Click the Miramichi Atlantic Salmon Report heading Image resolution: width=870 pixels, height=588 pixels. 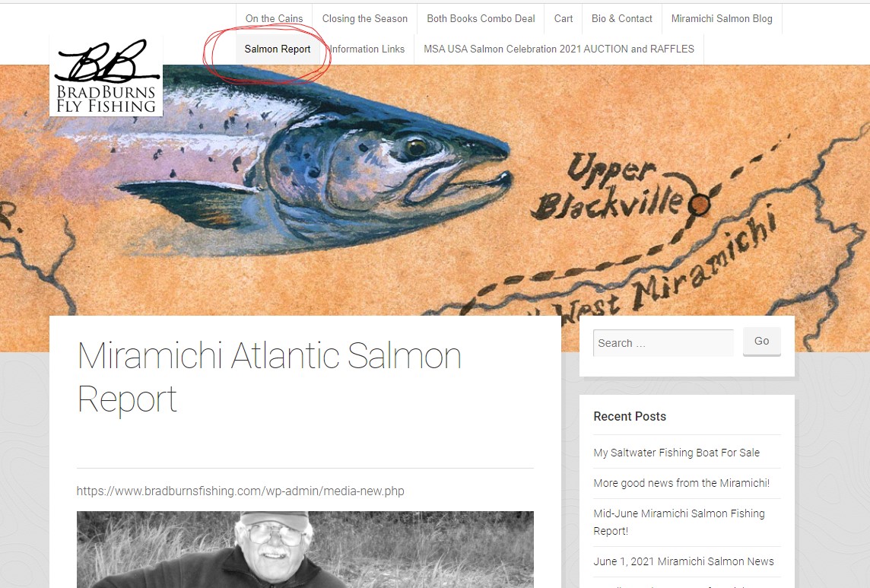pos(269,377)
